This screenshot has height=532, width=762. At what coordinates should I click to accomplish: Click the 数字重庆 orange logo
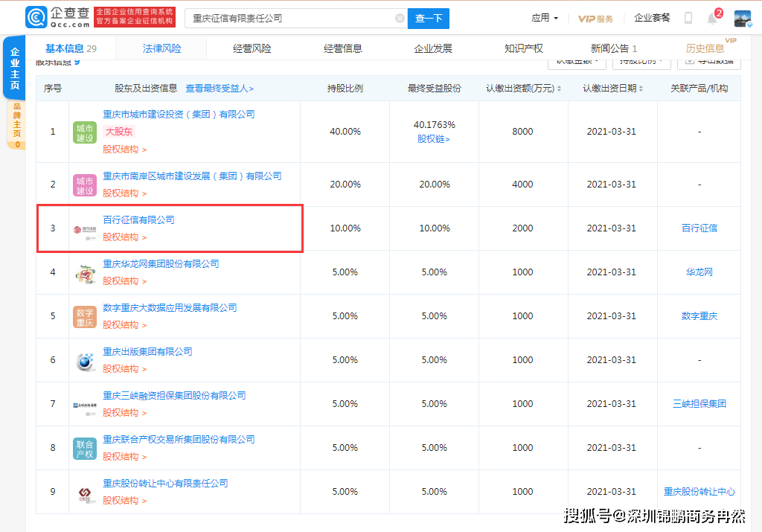point(85,317)
